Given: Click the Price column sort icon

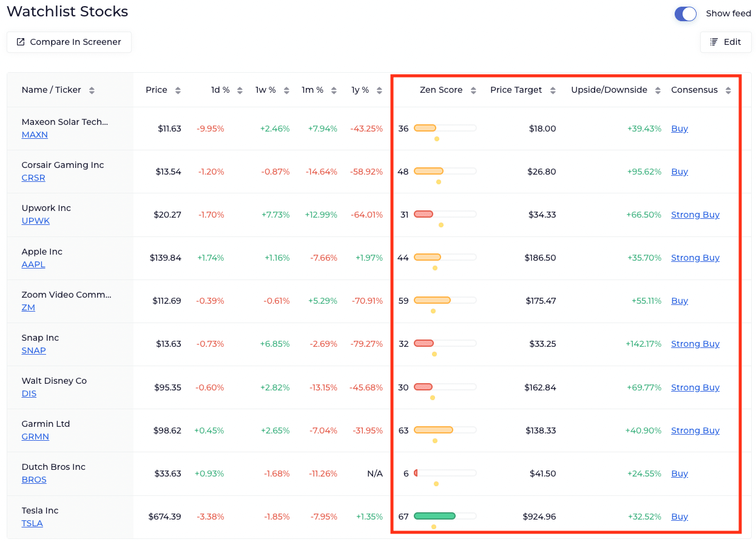Looking at the screenshot, I should pos(178,90).
